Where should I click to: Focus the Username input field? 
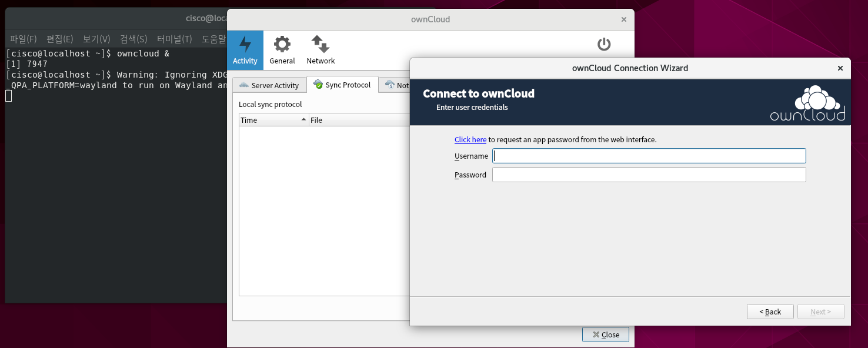click(x=649, y=156)
